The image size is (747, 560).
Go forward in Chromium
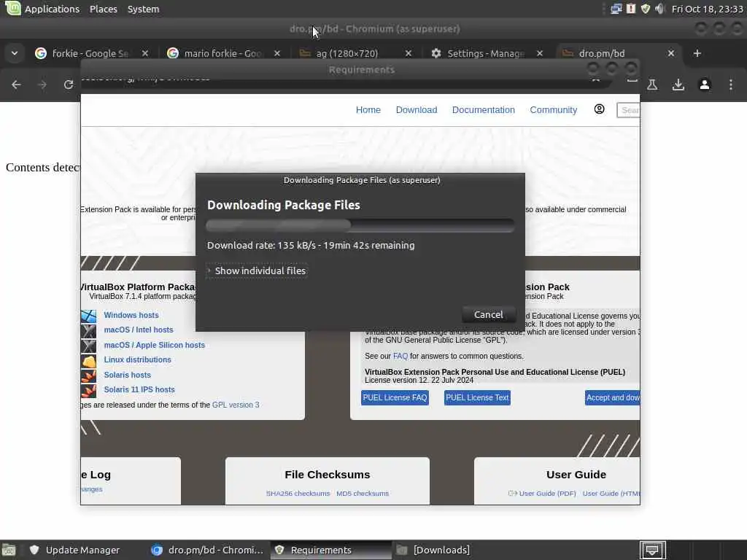(42, 85)
